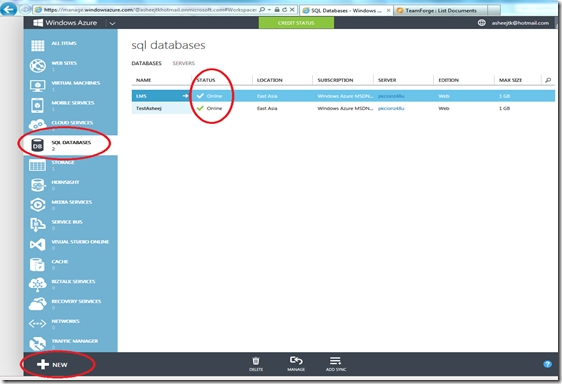
Task: Open Service Bus icon in sidebar
Action: pyautogui.click(x=38, y=225)
